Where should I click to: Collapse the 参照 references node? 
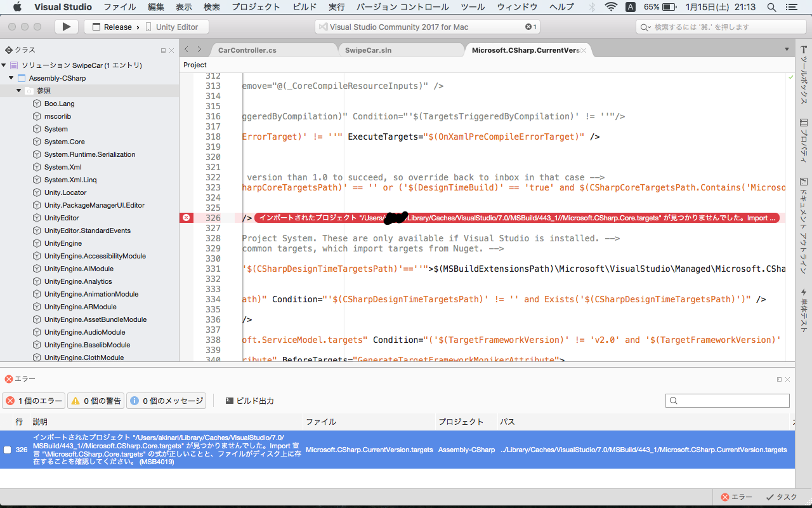[18, 90]
